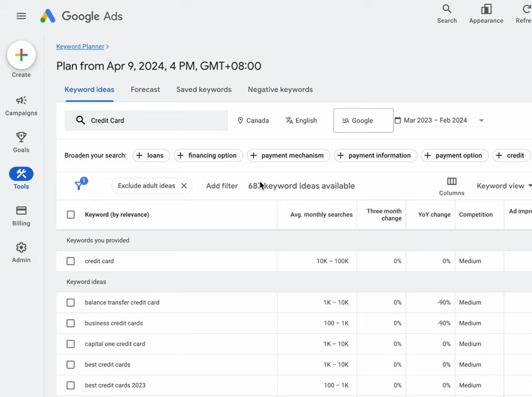The width and height of the screenshot is (532, 397).
Task: Check the 'business credit cards' row
Action: [x=71, y=323]
